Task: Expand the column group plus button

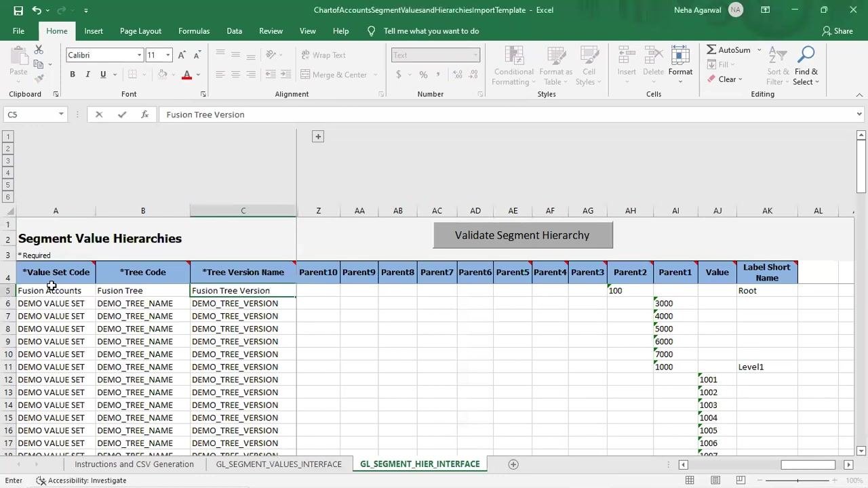Action: (x=318, y=137)
